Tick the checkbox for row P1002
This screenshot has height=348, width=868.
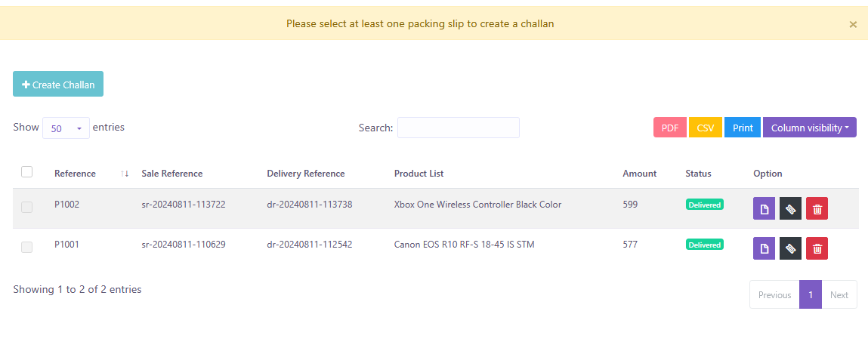pyautogui.click(x=27, y=207)
